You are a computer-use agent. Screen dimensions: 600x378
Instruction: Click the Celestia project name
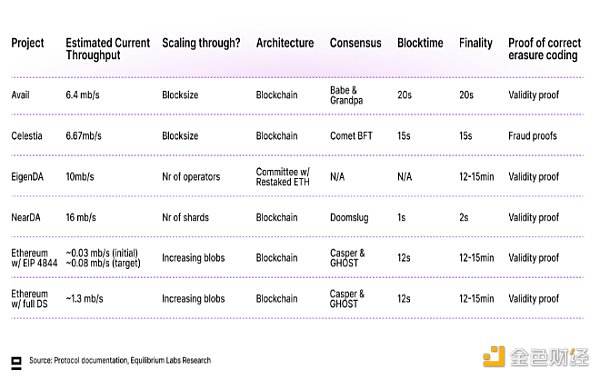tap(27, 136)
